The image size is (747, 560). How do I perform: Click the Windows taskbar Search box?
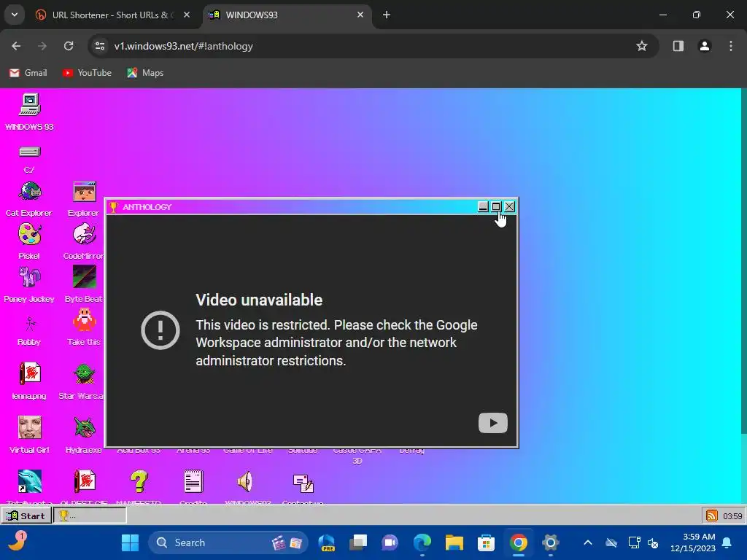click(x=228, y=542)
